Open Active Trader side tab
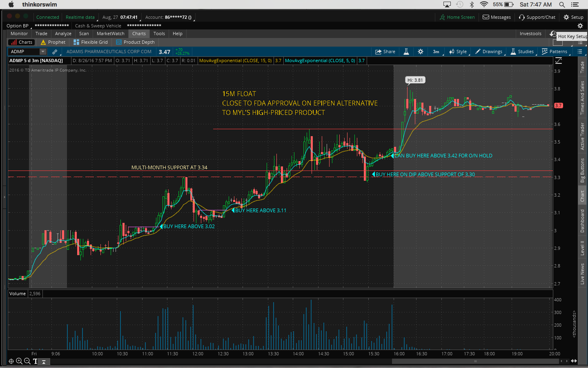 point(583,137)
